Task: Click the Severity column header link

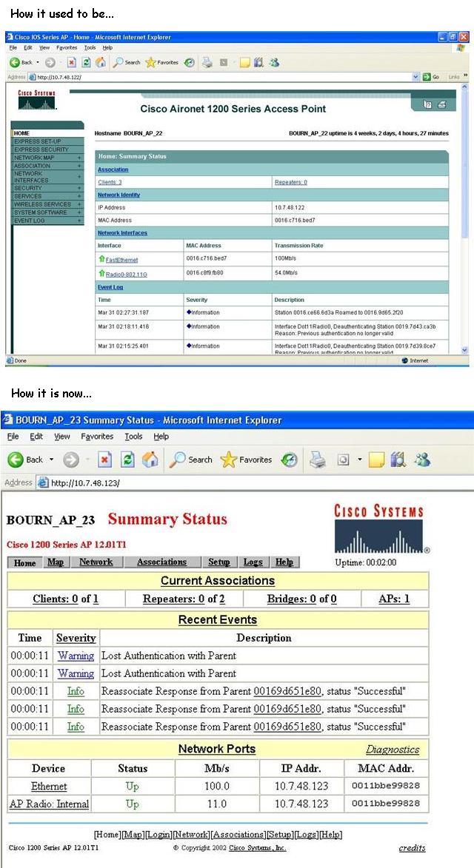Action: pyautogui.click(x=76, y=638)
